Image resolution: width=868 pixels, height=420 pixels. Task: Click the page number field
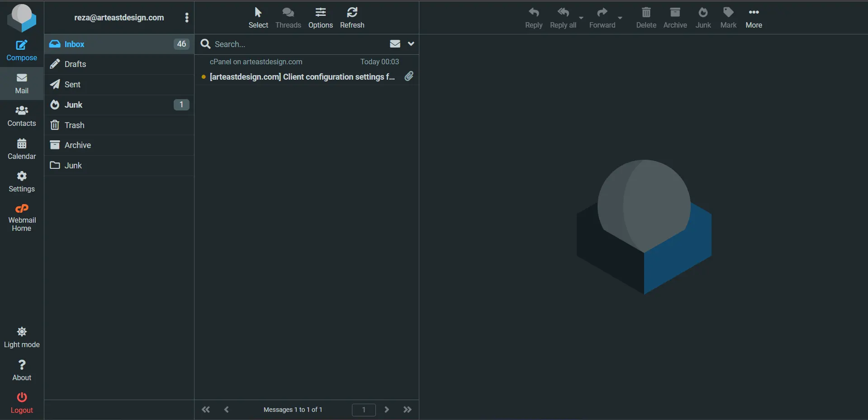363,410
